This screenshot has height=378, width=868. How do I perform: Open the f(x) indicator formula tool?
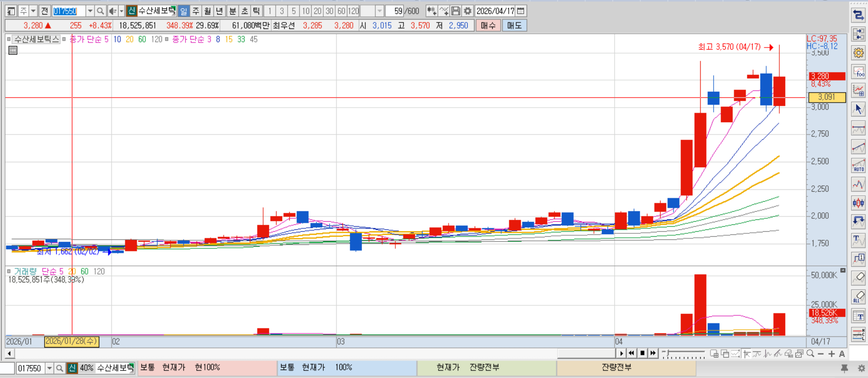click(x=858, y=72)
